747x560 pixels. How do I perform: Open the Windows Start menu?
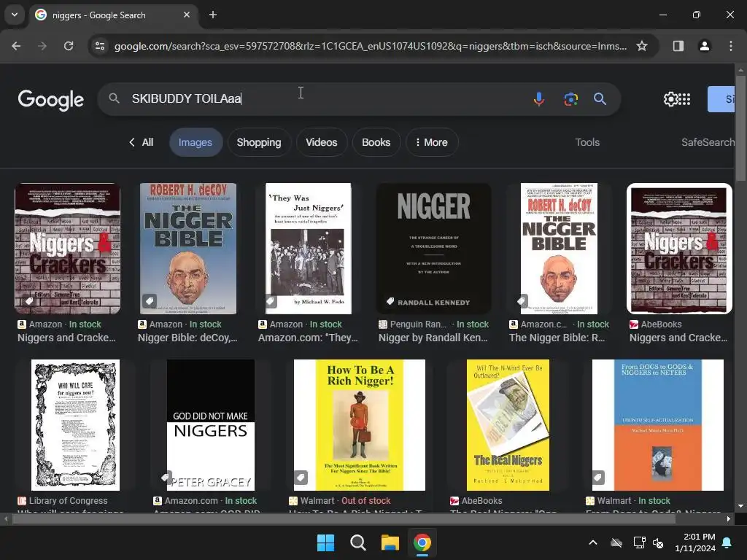coord(326,542)
